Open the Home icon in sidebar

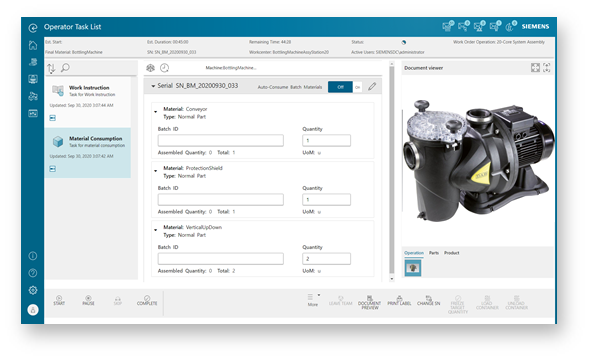pyautogui.click(x=33, y=45)
